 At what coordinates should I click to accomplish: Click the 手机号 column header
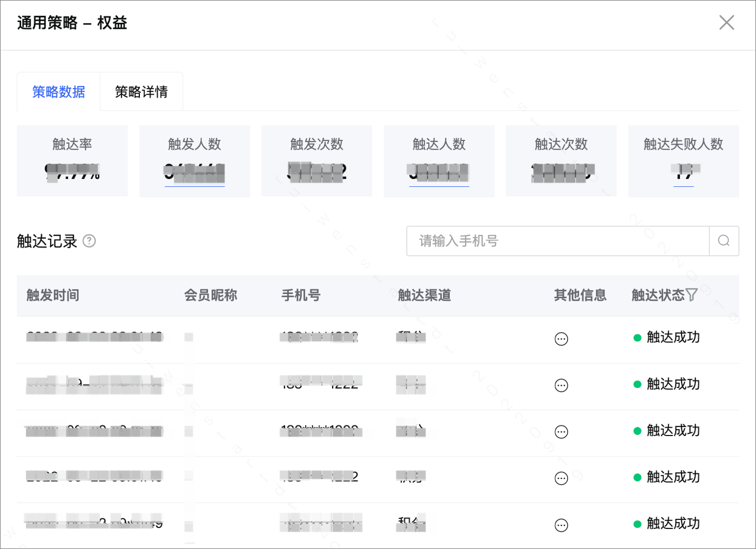point(301,295)
